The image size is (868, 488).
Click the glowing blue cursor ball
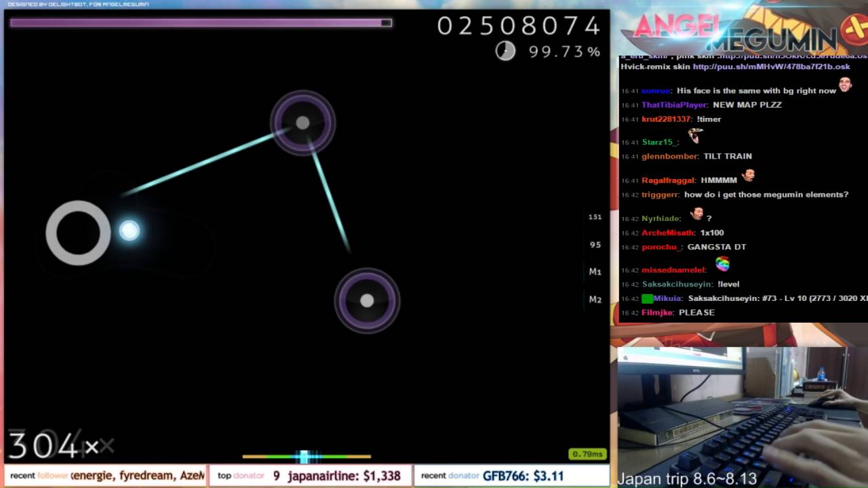click(x=129, y=230)
